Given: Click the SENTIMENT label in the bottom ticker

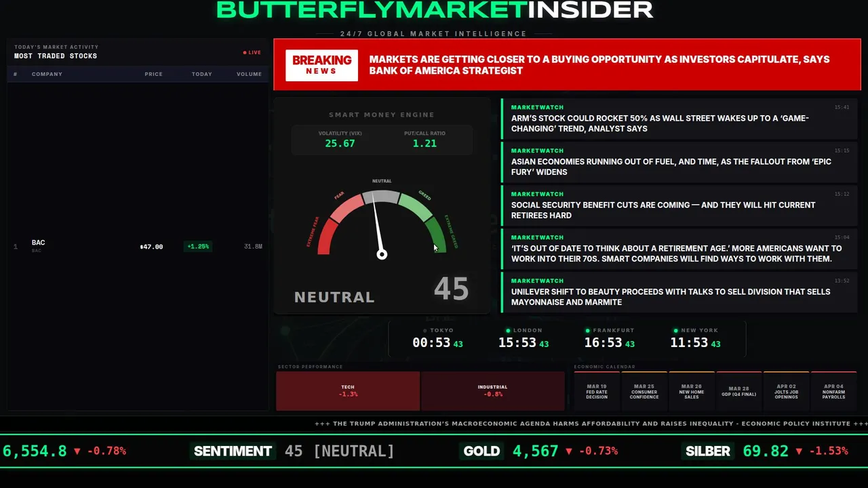Looking at the screenshot, I should [x=233, y=451].
